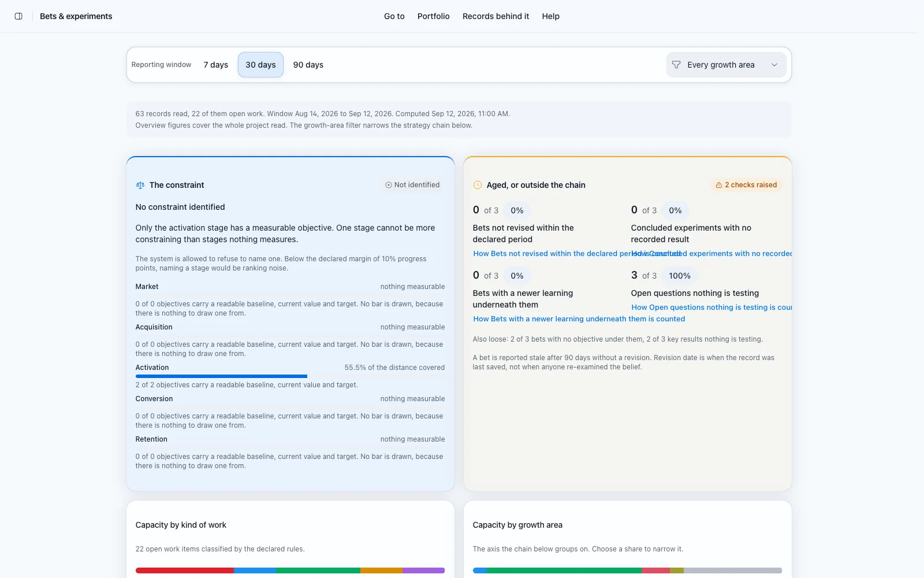Click the filter funnel icon
The height and width of the screenshot is (578, 924).
coord(676,65)
